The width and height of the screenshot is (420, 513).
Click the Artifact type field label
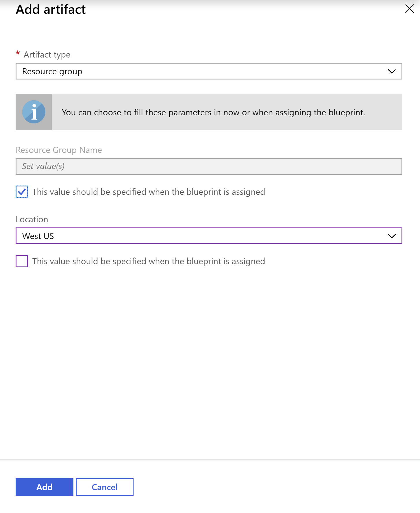coord(47,55)
